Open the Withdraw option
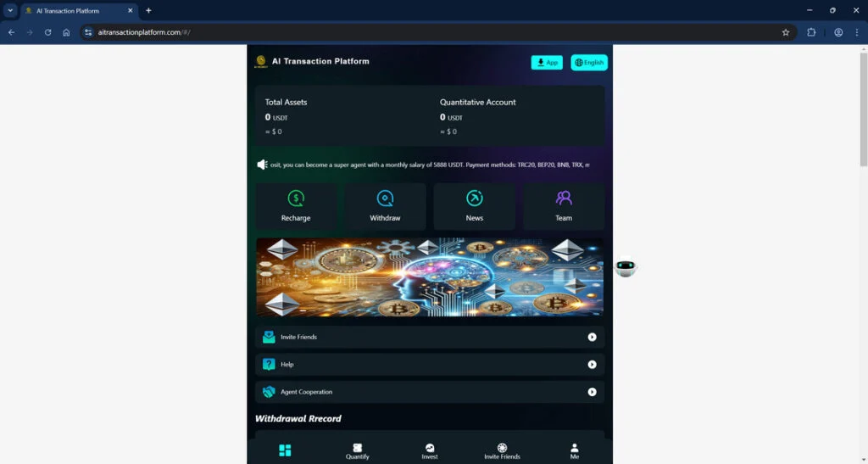868x464 pixels. click(x=386, y=206)
